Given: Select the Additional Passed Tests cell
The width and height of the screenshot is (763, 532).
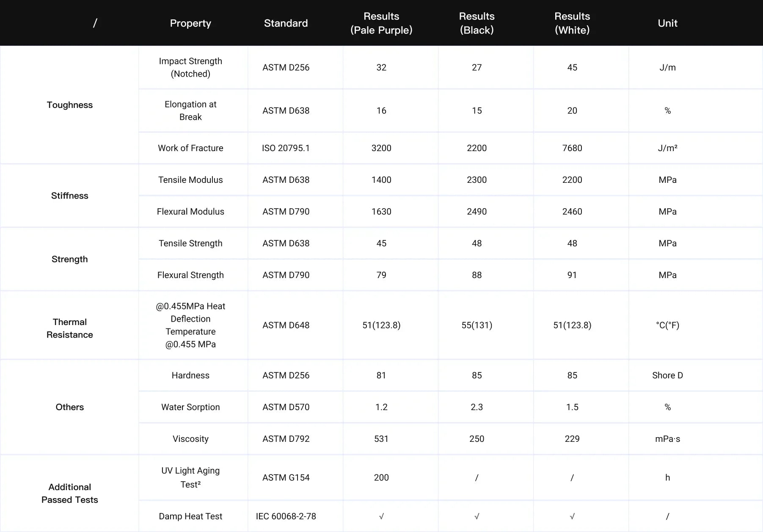Looking at the screenshot, I should 70,493.
